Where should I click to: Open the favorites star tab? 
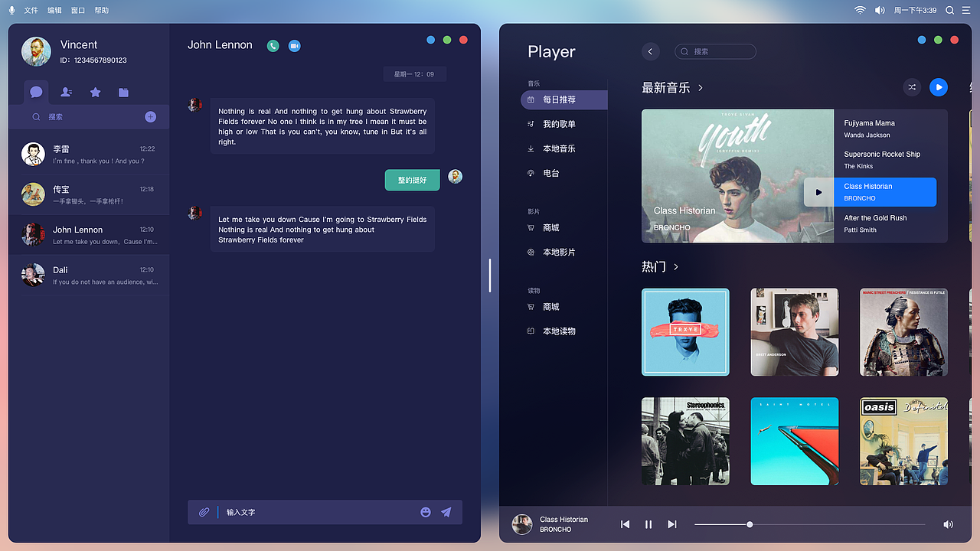pyautogui.click(x=95, y=92)
